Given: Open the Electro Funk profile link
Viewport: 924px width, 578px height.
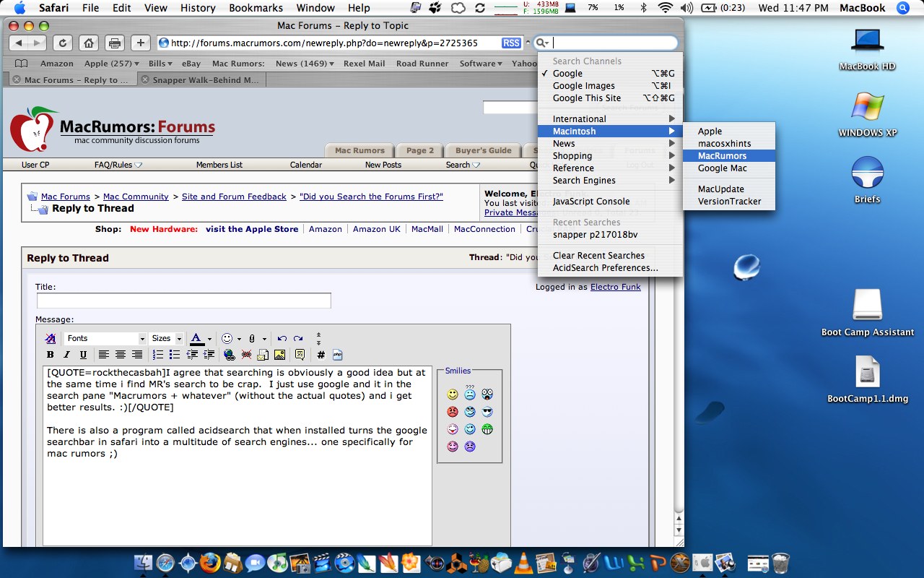Looking at the screenshot, I should pos(616,287).
